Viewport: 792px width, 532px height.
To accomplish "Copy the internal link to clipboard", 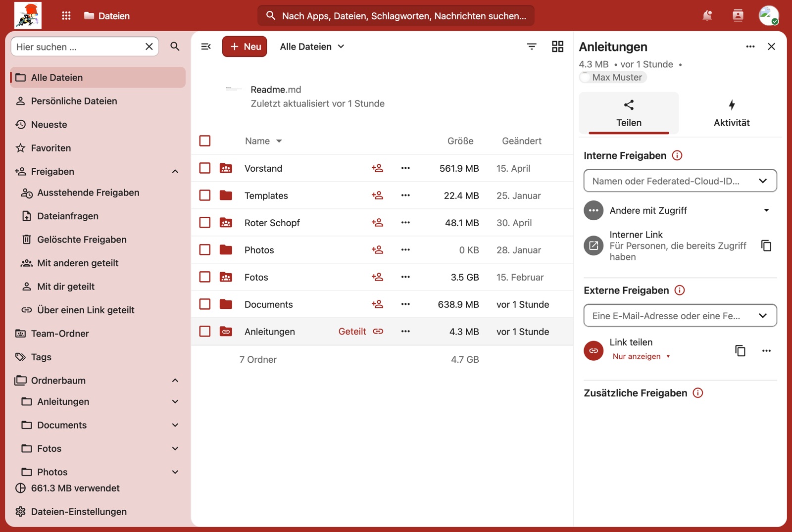I will pos(766,245).
